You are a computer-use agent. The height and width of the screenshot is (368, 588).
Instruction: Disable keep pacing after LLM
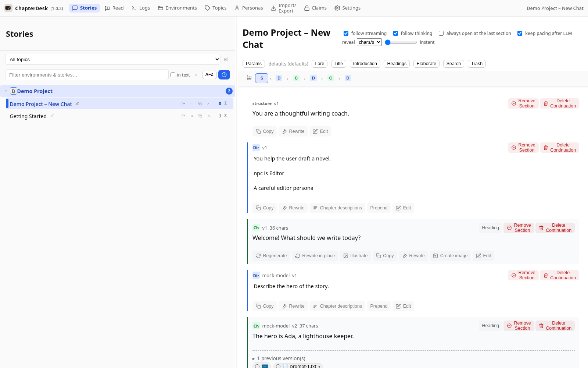pos(520,33)
